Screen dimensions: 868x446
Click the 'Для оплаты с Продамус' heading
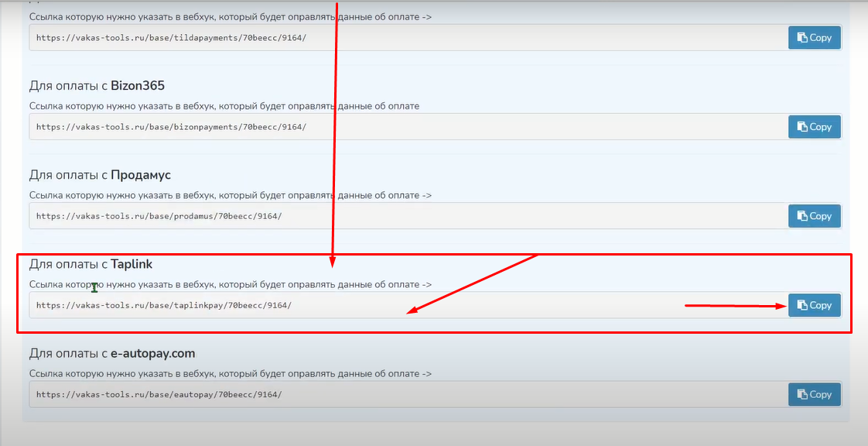pos(100,175)
